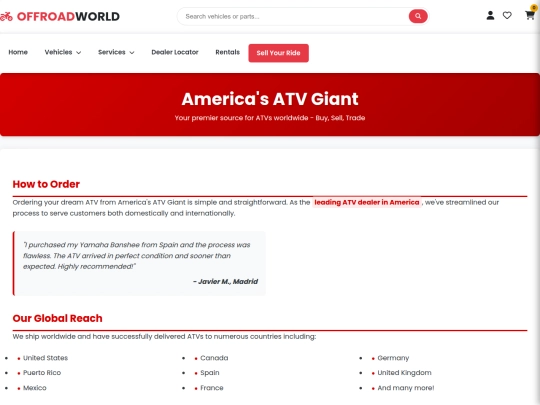The image size is (540, 405).
Task: Click Puerto Rico in the country list
Action: [x=42, y=373]
